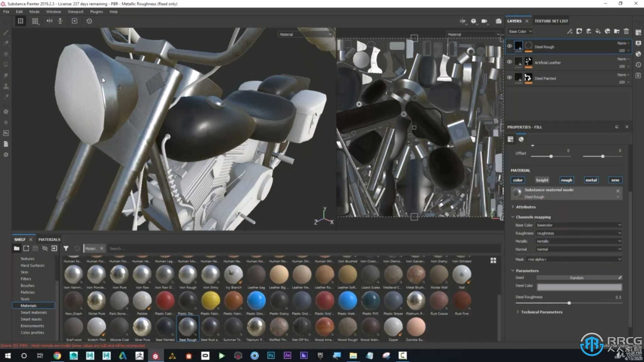Adjust the Steel Roughness slider
Screen dimensions: 644x362
click(x=569, y=303)
